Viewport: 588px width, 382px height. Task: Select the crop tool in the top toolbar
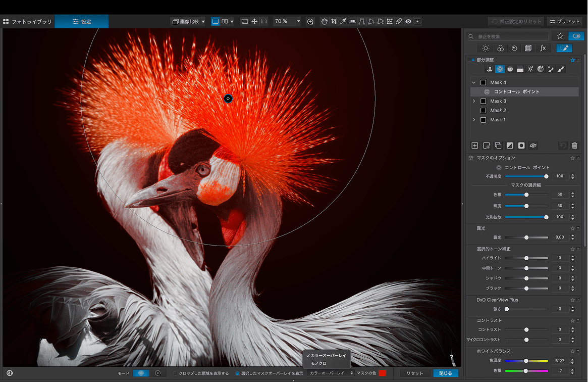pos(334,21)
